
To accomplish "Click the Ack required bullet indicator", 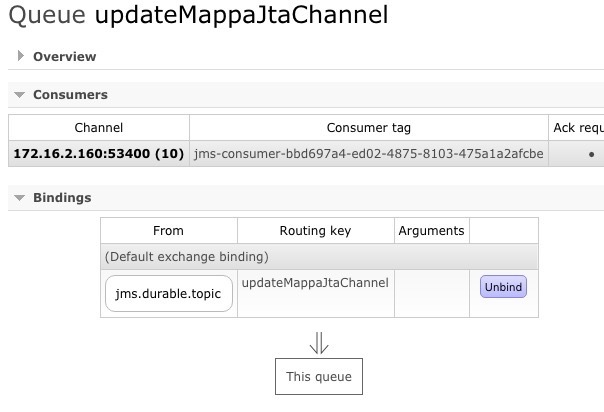I will 591,155.
